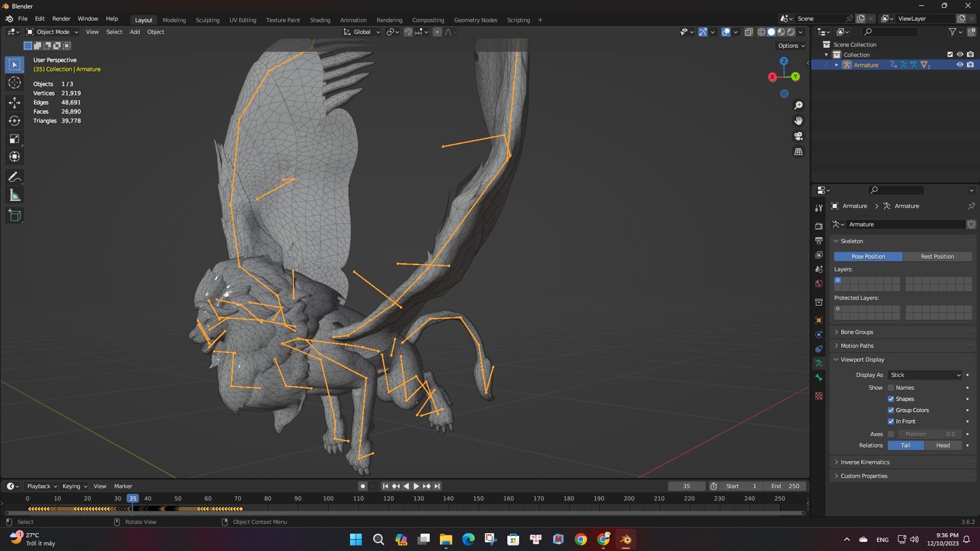
Task: Select the Annotate tool
Action: coord(14,177)
